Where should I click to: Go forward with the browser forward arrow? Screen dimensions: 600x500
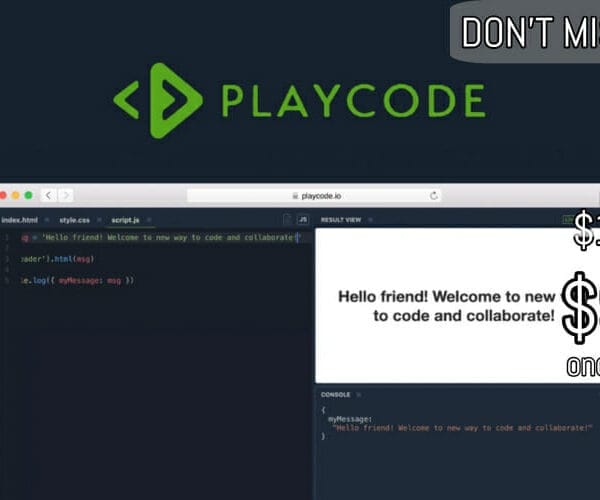[x=66, y=195]
